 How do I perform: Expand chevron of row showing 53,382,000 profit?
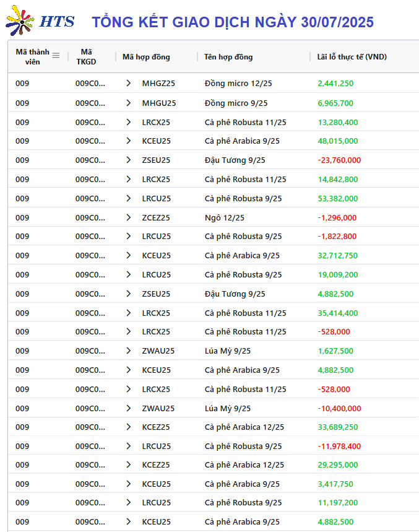(x=129, y=198)
